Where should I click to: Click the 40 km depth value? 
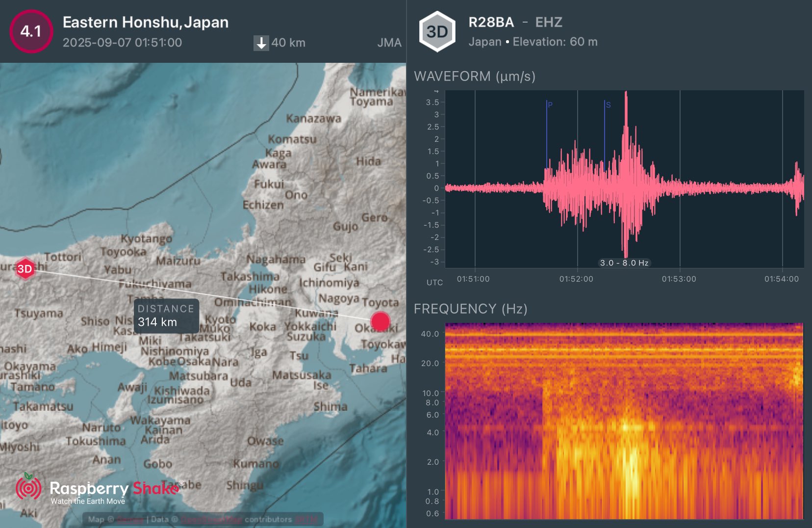(x=288, y=43)
